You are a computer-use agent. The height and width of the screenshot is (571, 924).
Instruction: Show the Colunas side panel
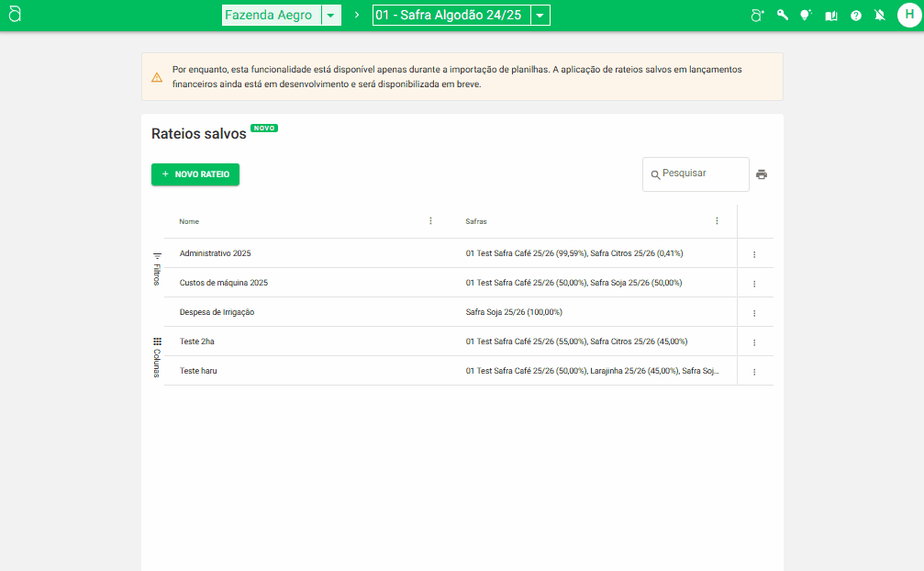point(157,357)
